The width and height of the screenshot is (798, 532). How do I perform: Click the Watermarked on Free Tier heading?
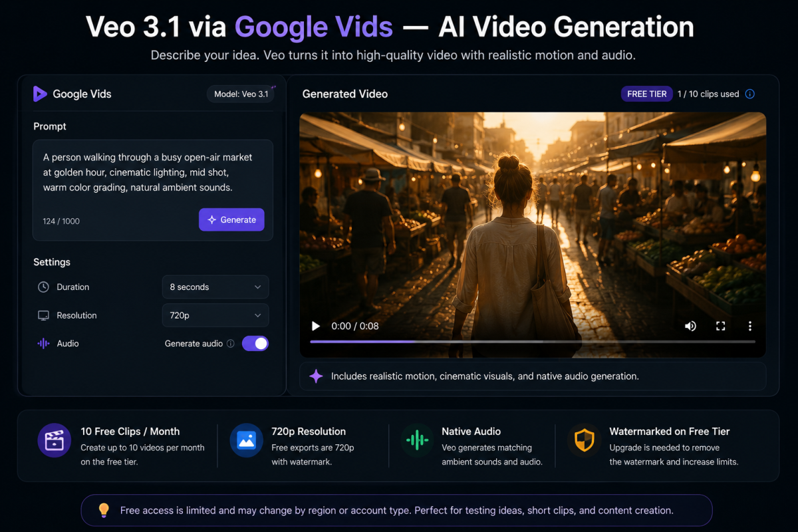tap(670, 432)
